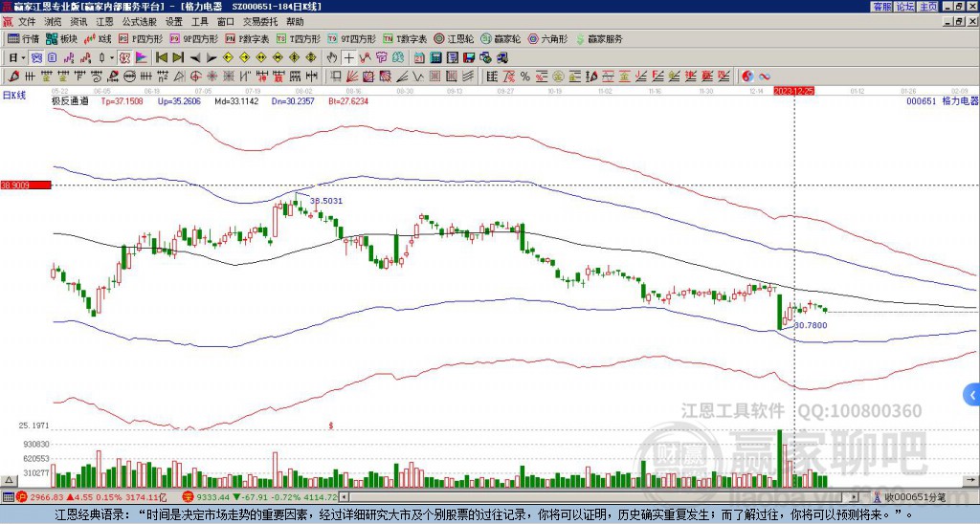Expand side panel with blue chevron button
The image size is (980, 524).
tap(971, 395)
